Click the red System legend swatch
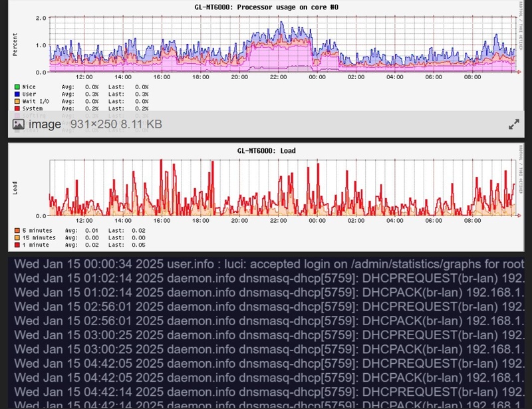Screen dimensions: 532x409 tap(17, 108)
